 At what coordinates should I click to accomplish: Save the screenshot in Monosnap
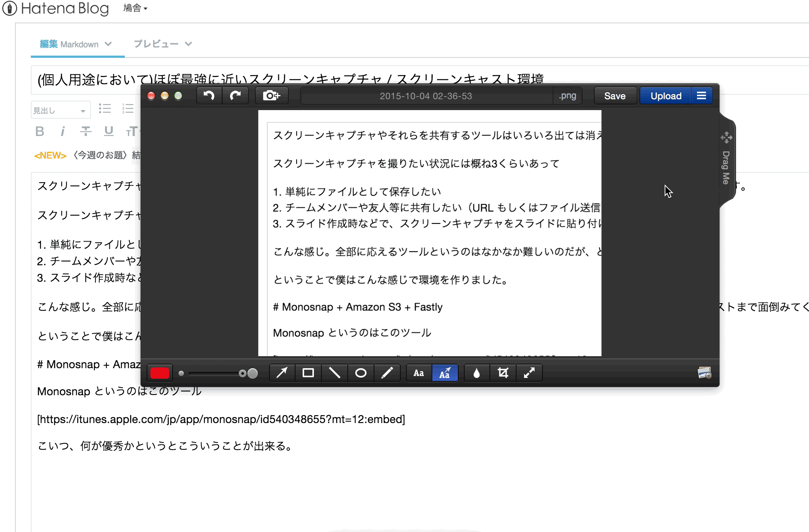click(615, 96)
